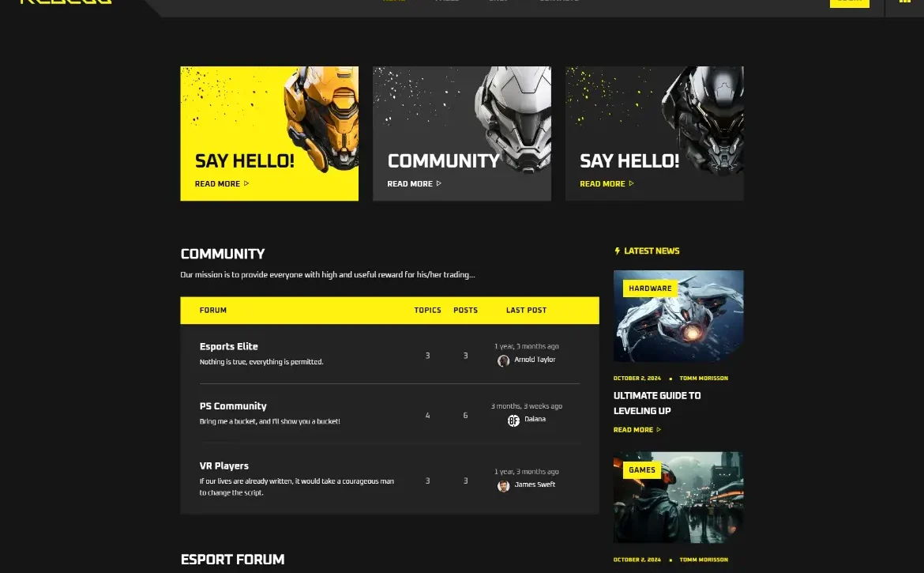Click the Posts column header
924x573 pixels.
click(x=465, y=310)
